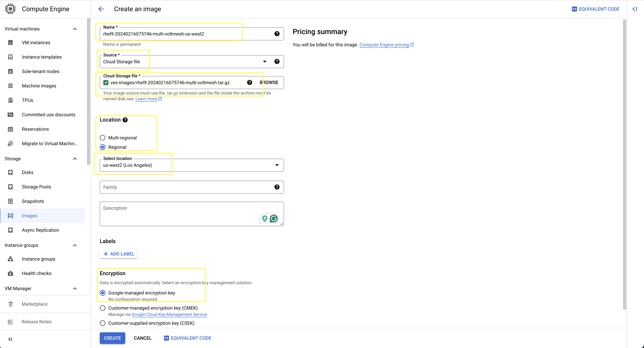
Task: Select Customer-supplied encryption key (CSEK) option
Action: click(102, 323)
